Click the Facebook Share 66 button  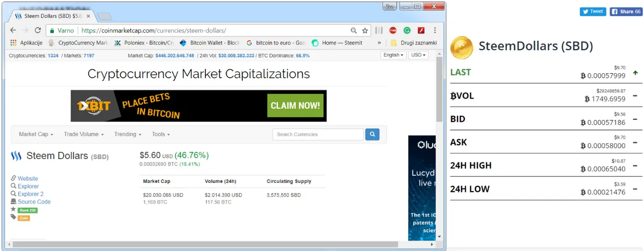pos(626,11)
